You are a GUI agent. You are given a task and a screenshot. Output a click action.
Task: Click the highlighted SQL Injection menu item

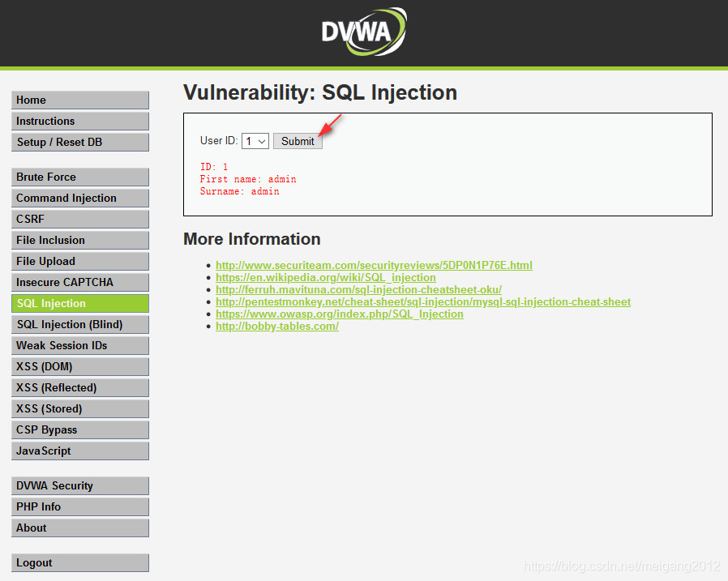click(x=80, y=304)
